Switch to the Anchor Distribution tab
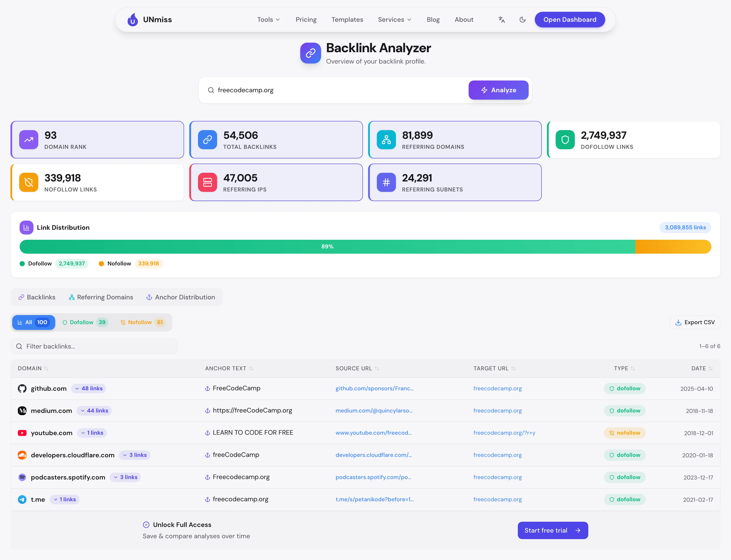 tap(181, 297)
